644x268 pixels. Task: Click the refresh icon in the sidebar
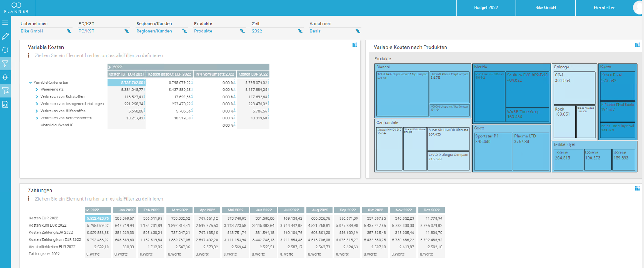coord(5,50)
